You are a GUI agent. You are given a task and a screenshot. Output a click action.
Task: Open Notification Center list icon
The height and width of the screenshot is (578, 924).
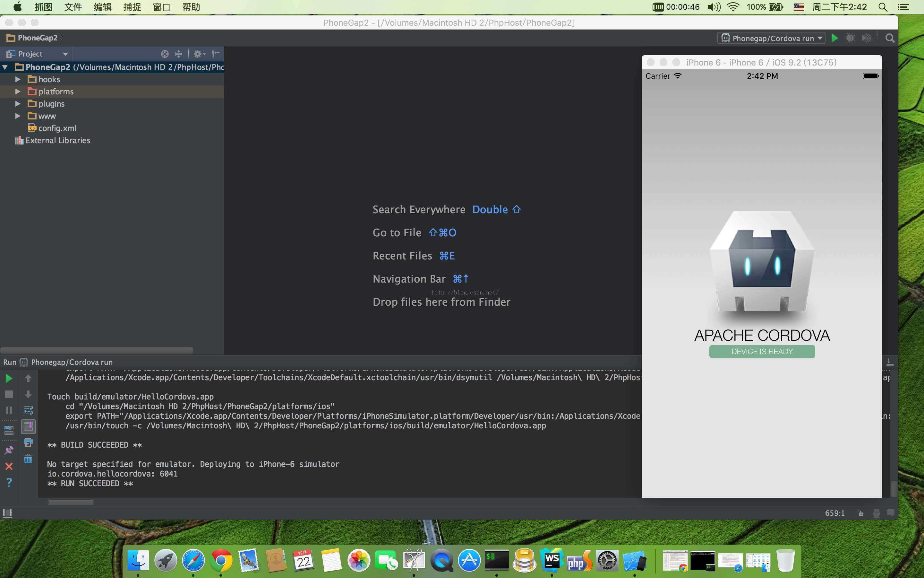tap(903, 7)
